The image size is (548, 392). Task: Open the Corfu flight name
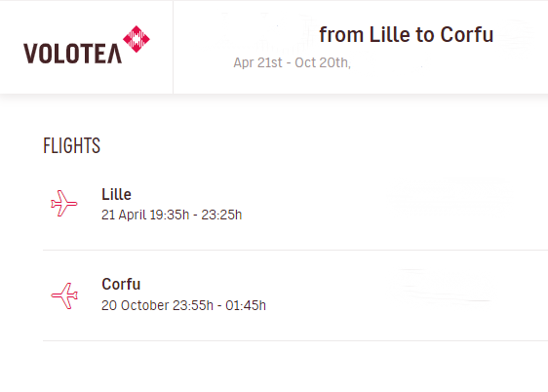(121, 284)
